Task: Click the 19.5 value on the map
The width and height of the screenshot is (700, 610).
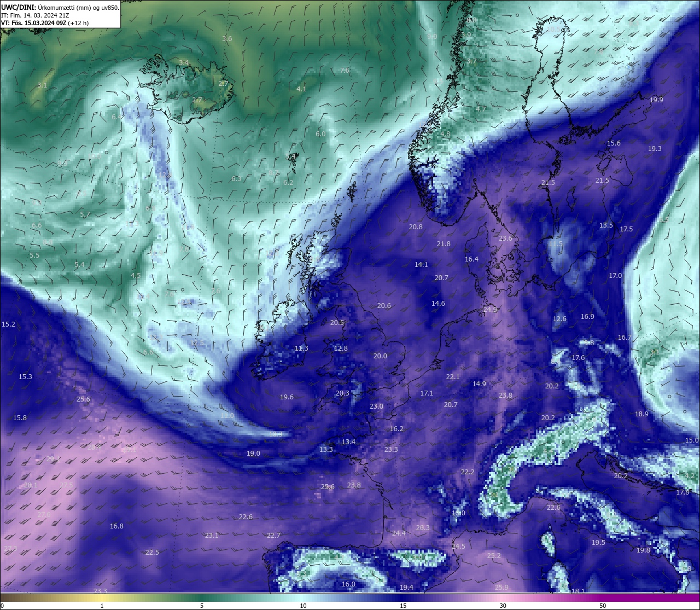Action: coord(598,543)
